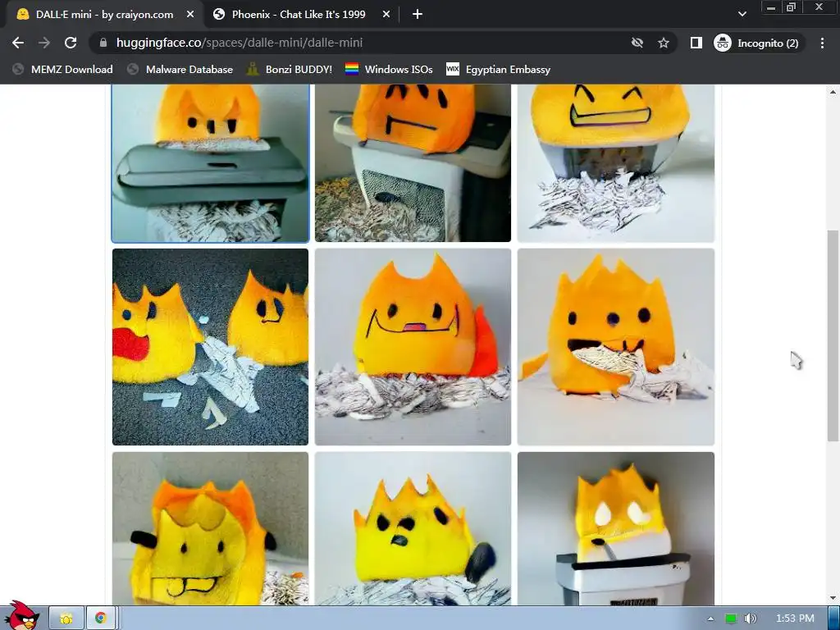Click the show desktop strip
Viewport: 840px width, 630px height.
click(x=833, y=619)
